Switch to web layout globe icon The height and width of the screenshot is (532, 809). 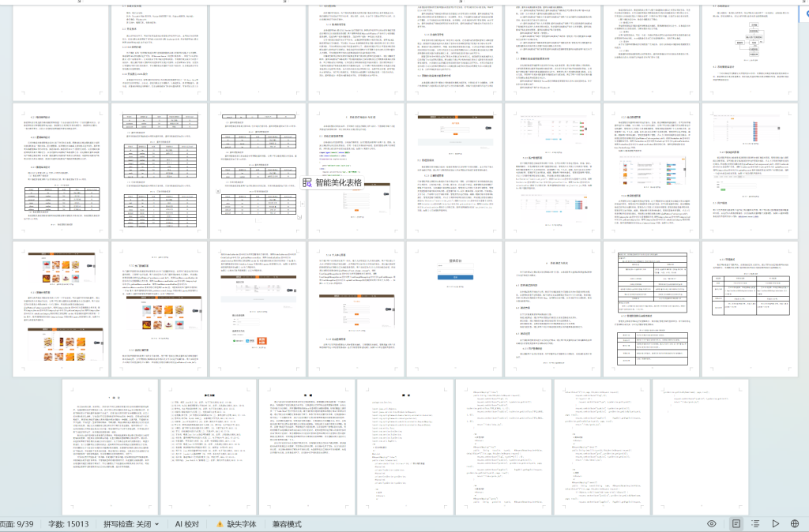(x=795, y=524)
